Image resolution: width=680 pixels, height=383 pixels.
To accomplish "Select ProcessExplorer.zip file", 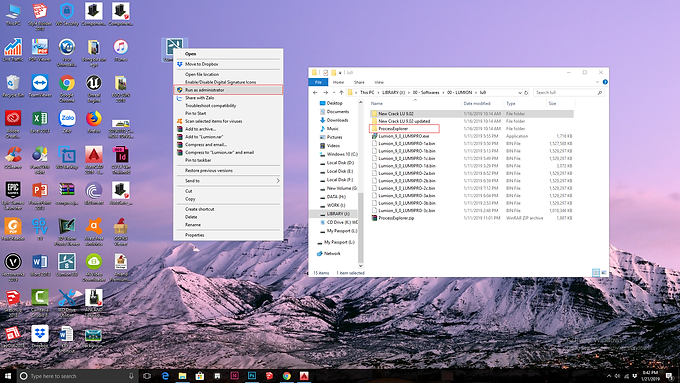I will 396,218.
